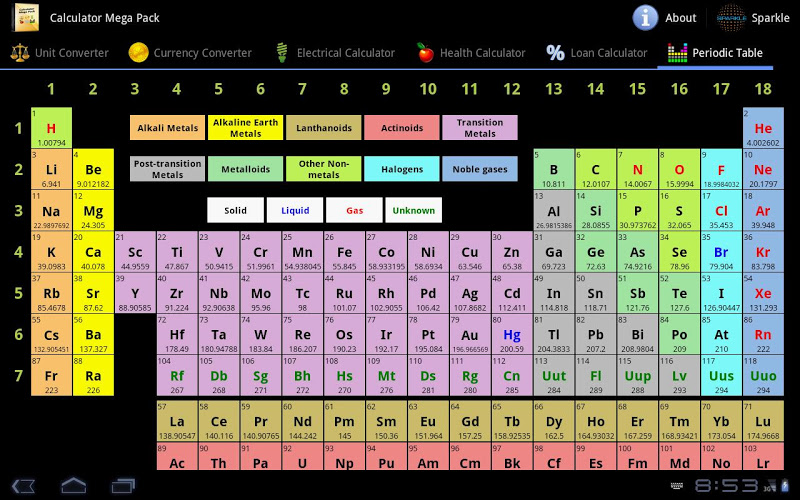Select the Helium (He) element cell

click(763, 128)
